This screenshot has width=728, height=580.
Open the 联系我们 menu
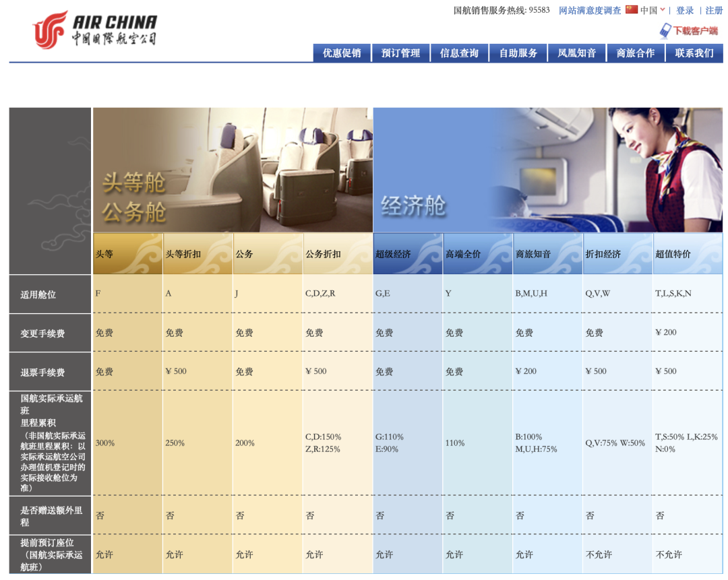(694, 53)
